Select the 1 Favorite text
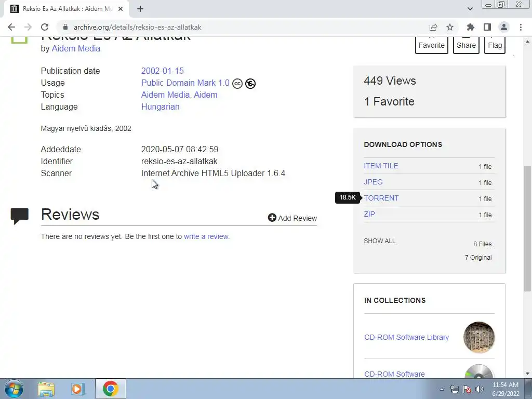 pos(389,101)
